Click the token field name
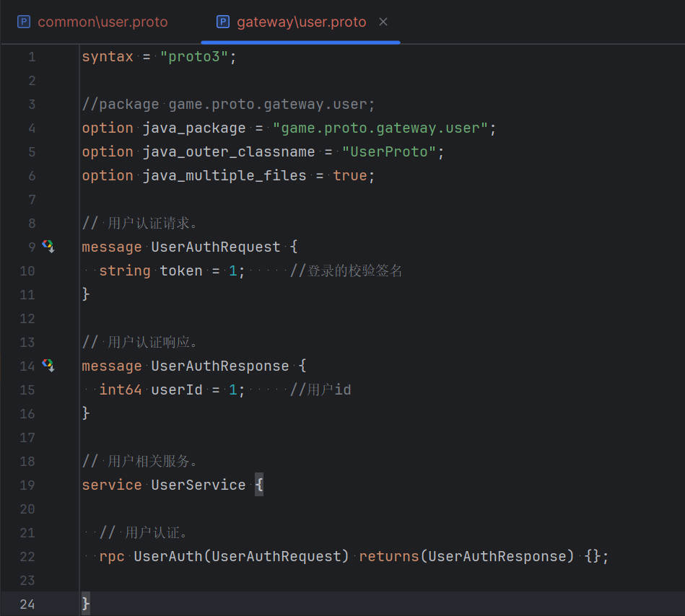The height and width of the screenshot is (616, 685). (181, 271)
